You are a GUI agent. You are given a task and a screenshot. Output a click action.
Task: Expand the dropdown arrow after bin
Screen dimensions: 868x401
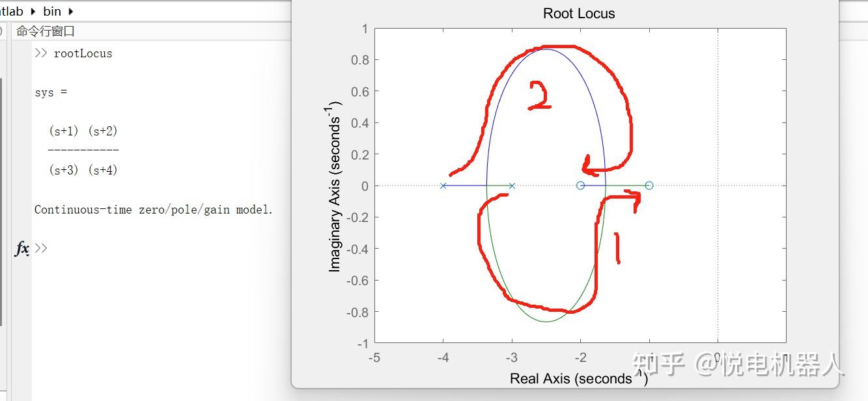click(x=70, y=12)
